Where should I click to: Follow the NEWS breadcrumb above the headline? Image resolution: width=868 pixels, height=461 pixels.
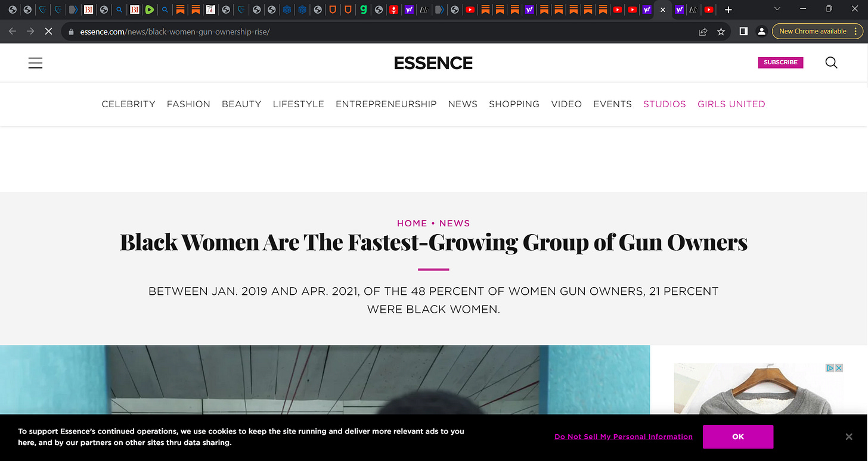pos(455,223)
